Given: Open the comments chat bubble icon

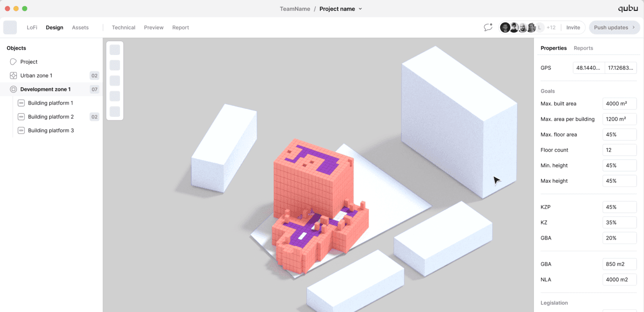Looking at the screenshot, I should 488,28.
